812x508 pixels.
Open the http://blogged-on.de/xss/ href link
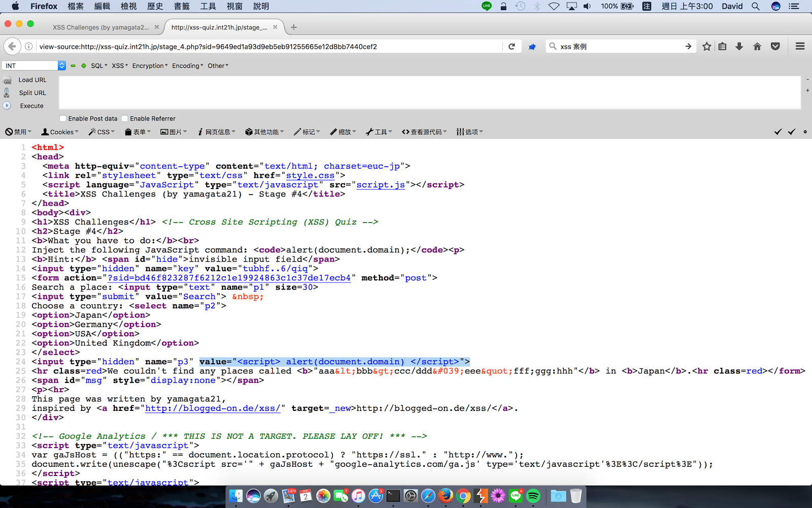pyautogui.click(x=213, y=408)
